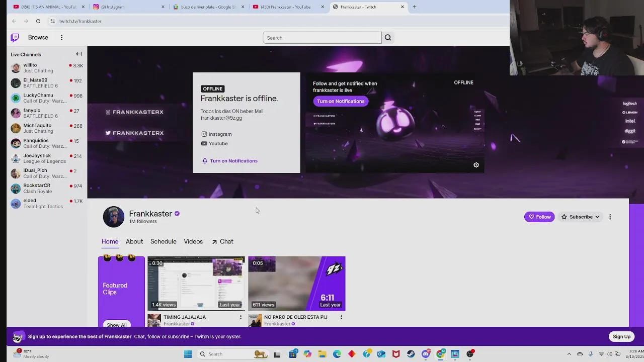644x362 pixels.
Task: Open Discord from the taskbar
Action: pyautogui.click(x=426, y=354)
